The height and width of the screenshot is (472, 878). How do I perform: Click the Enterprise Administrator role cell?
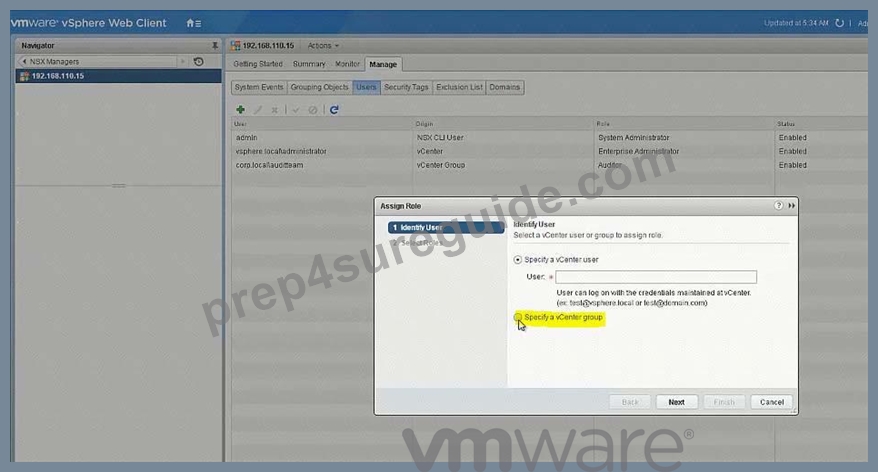[x=638, y=152]
